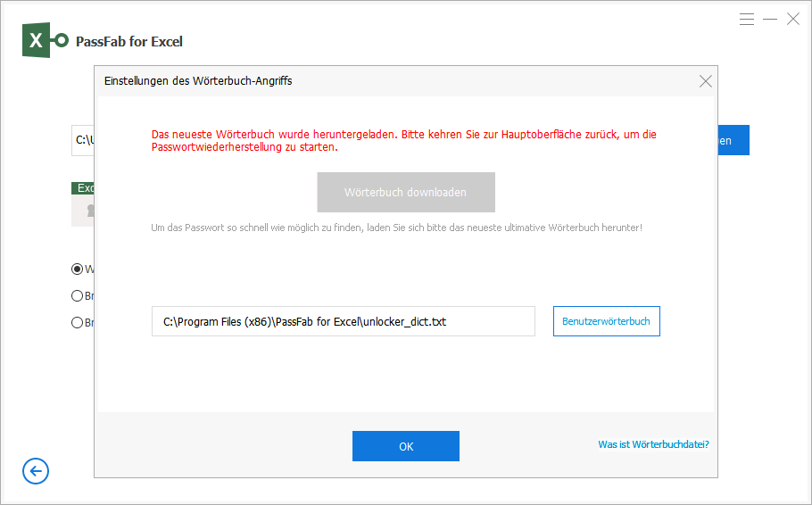This screenshot has height=505, width=812.
Task: Close the PassFab for Excel main window
Action: [792, 19]
